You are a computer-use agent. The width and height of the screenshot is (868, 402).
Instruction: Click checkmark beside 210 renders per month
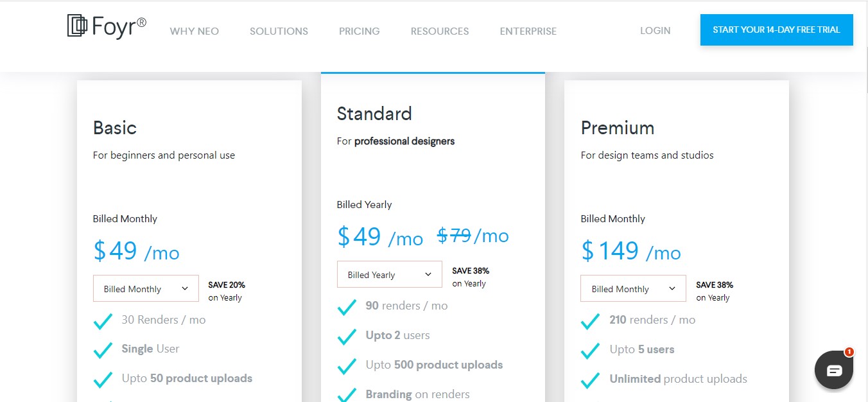pyautogui.click(x=591, y=320)
